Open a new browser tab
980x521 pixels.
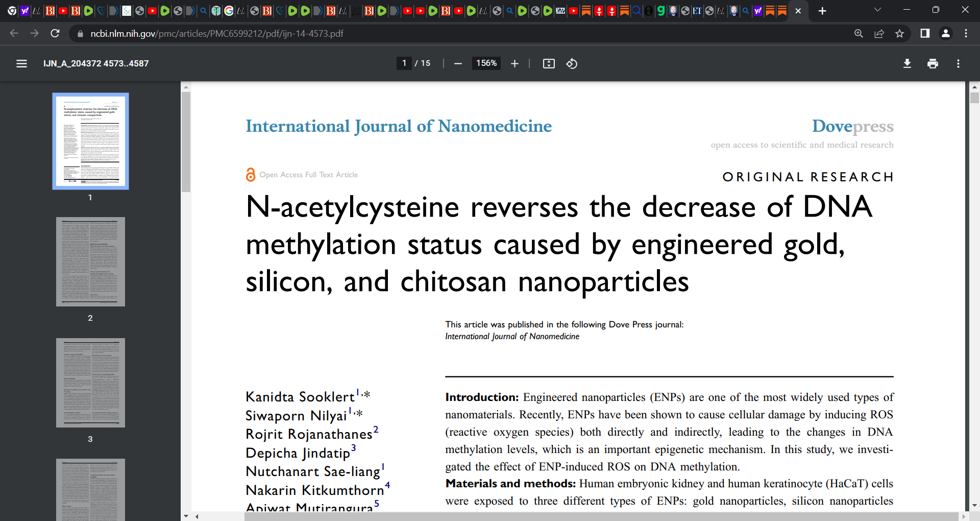822,11
